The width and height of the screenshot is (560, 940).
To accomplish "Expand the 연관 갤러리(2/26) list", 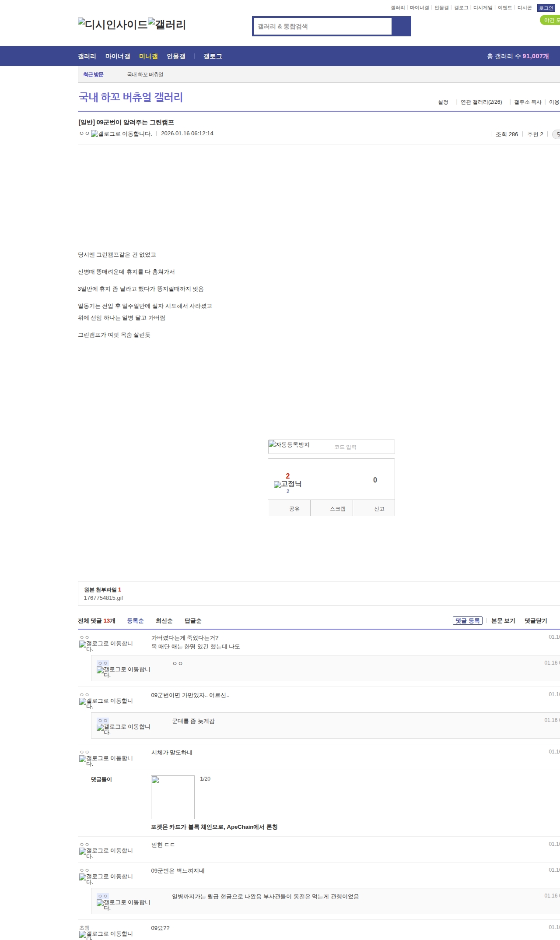I will [x=481, y=102].
